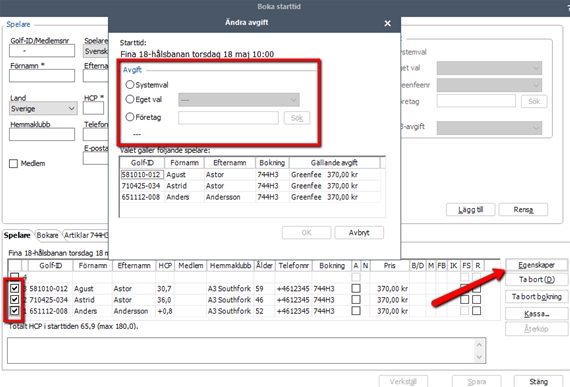Toggle the A checkbox for Agust row
Screen dimensions: 570x387
356,289
